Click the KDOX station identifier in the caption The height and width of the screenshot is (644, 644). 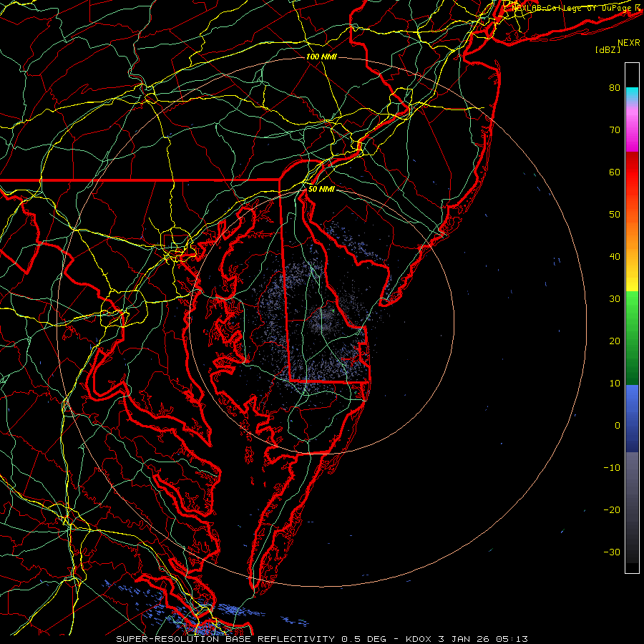pos(420,639)
